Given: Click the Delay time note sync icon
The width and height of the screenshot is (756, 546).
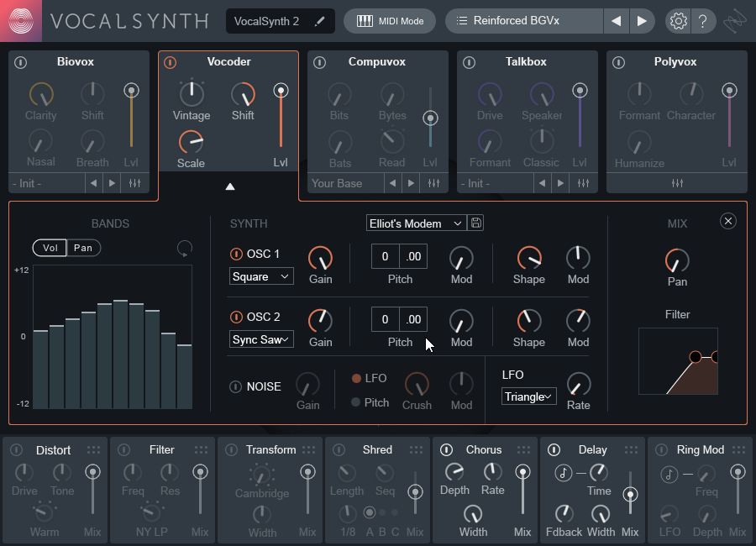Looking at the screenshot, I should click(x=563, y=473).
